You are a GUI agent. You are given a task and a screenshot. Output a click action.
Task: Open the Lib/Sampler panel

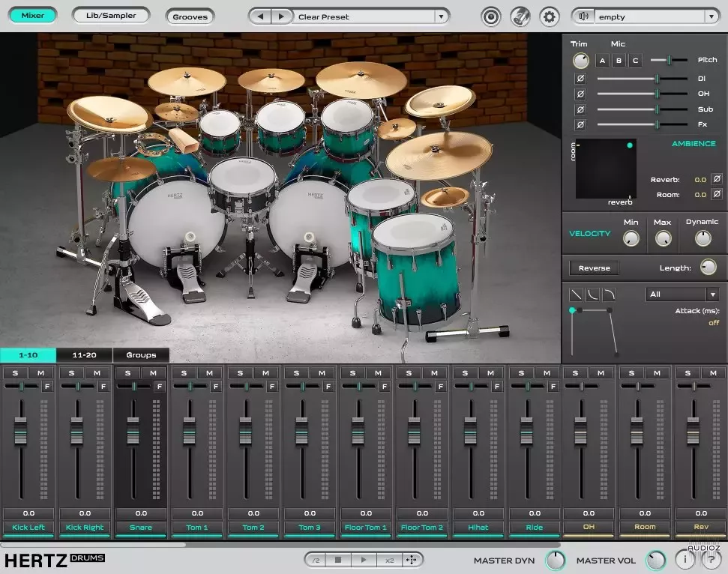click(x=110, y=15)
